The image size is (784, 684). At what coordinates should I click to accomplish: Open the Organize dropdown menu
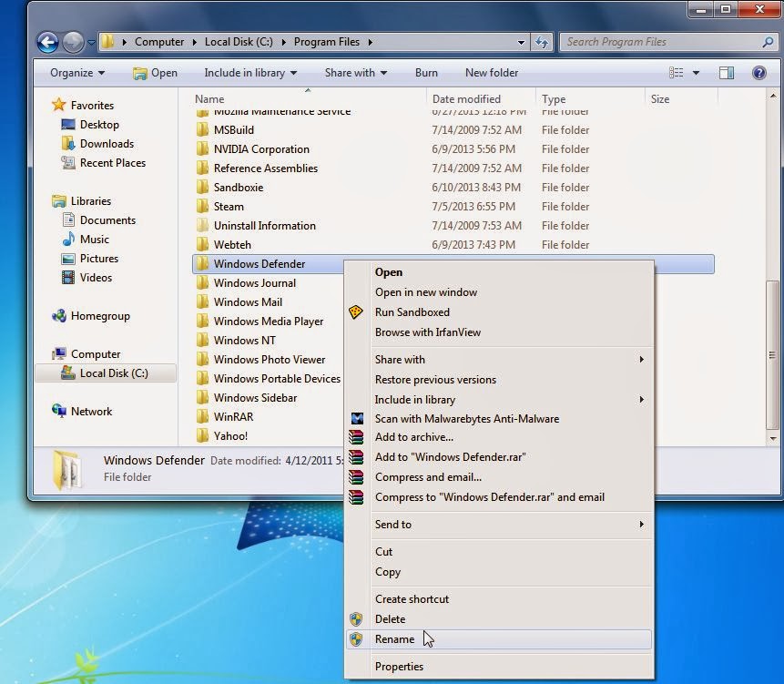coord(77,73)
